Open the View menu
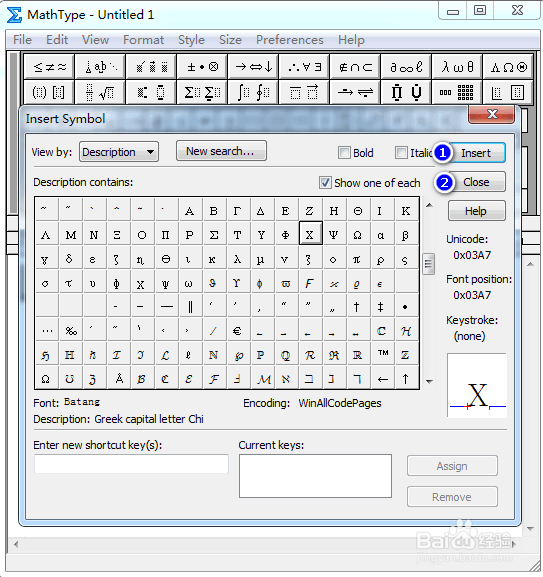 95,40
